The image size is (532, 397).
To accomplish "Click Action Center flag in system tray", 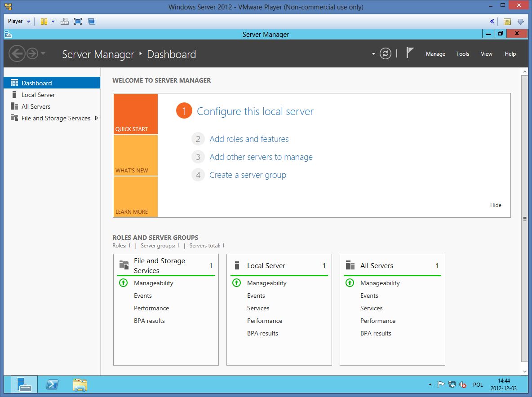I will click(441, 384).
